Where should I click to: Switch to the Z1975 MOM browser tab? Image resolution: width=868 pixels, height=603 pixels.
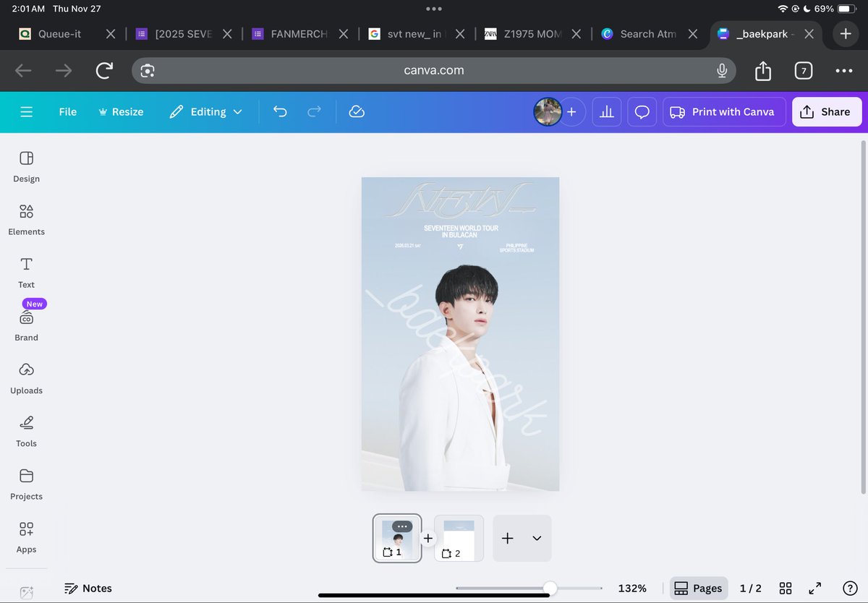[x=532, y=33]
